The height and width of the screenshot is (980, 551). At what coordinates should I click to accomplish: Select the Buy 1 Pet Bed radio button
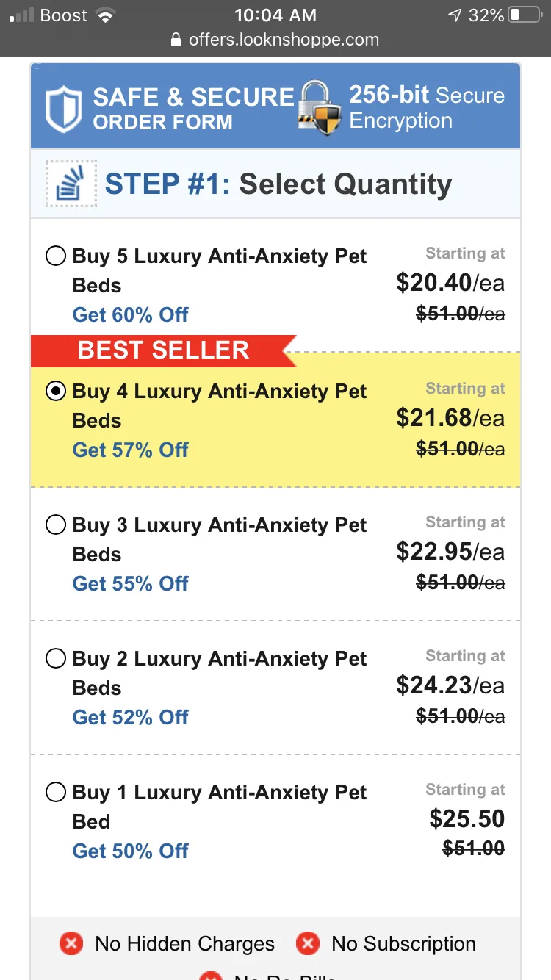click(x=56, y=792)
